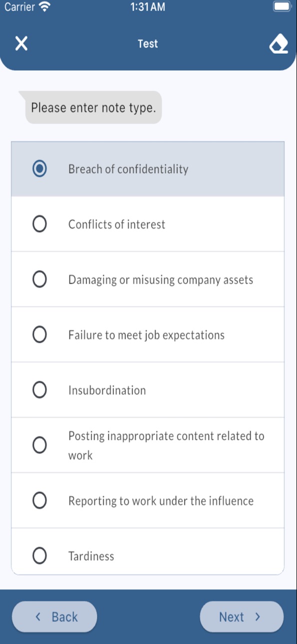Viewport: 297px width, 644px height.
Task: Tap the Wi-Fi status icon
Action: (x=45, y=7)
